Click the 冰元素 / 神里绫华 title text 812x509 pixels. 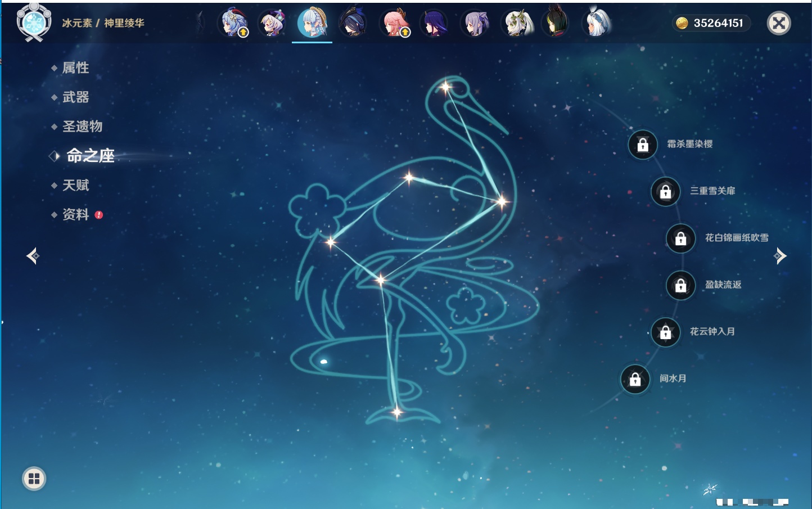click(103, 23)
